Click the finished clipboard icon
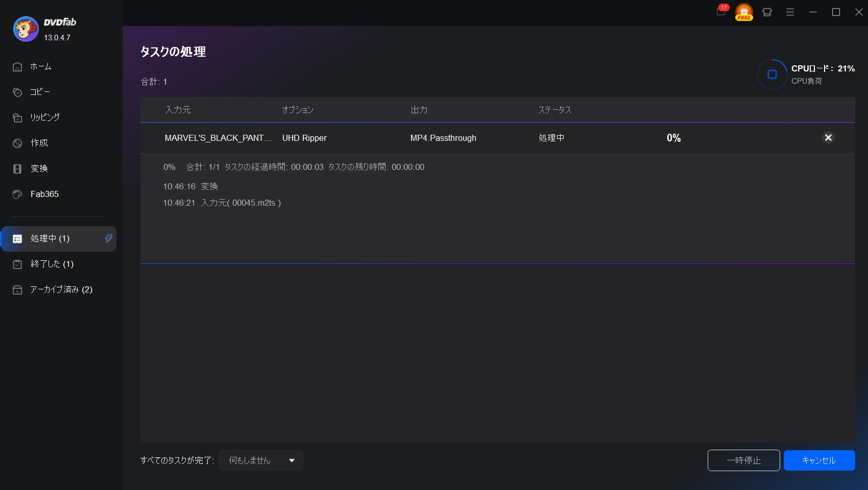Image resolution: width=868 pixels, height=490 pixels. 17,264
